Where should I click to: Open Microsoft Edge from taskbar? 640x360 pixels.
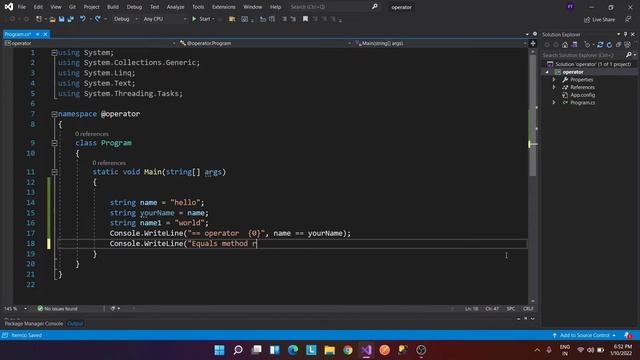tap(293, 350)
